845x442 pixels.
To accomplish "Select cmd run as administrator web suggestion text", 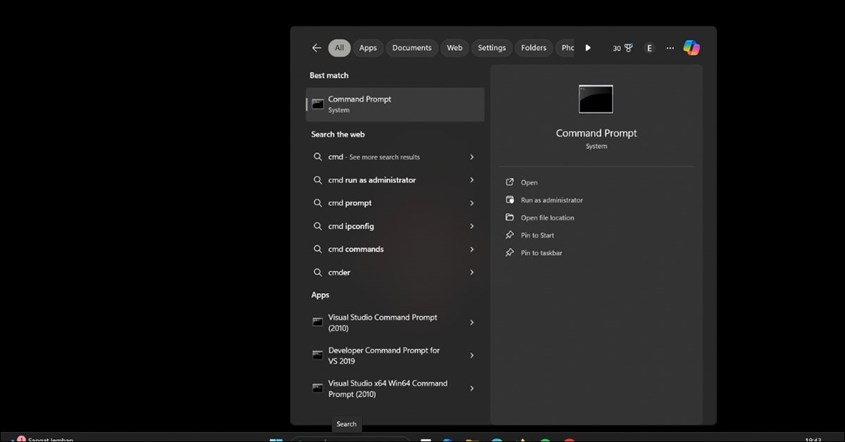I will click(372, 180).
